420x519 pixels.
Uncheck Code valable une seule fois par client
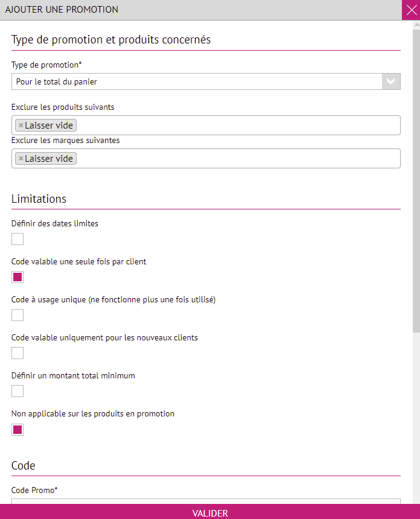click(17, 277)
